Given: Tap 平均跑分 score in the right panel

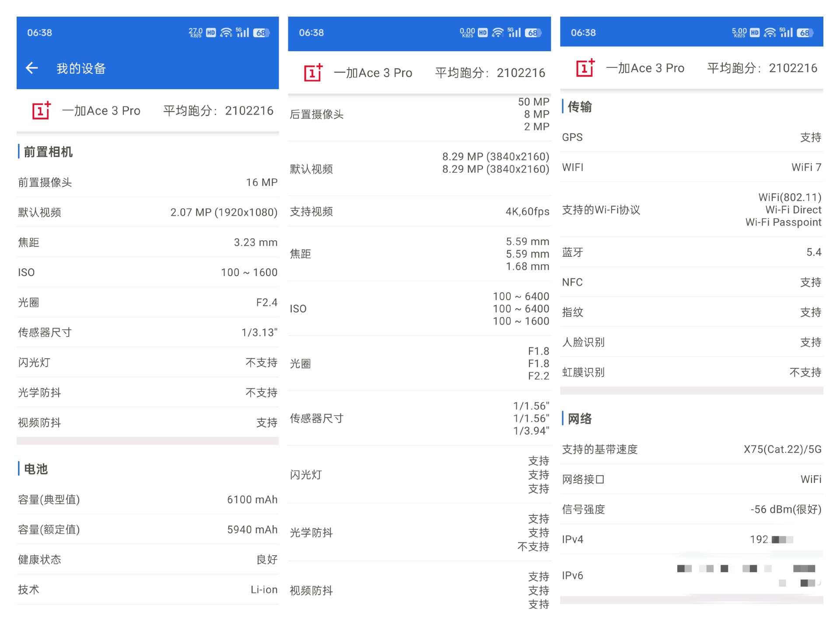Looking at the screenshot, I should 762,68.
